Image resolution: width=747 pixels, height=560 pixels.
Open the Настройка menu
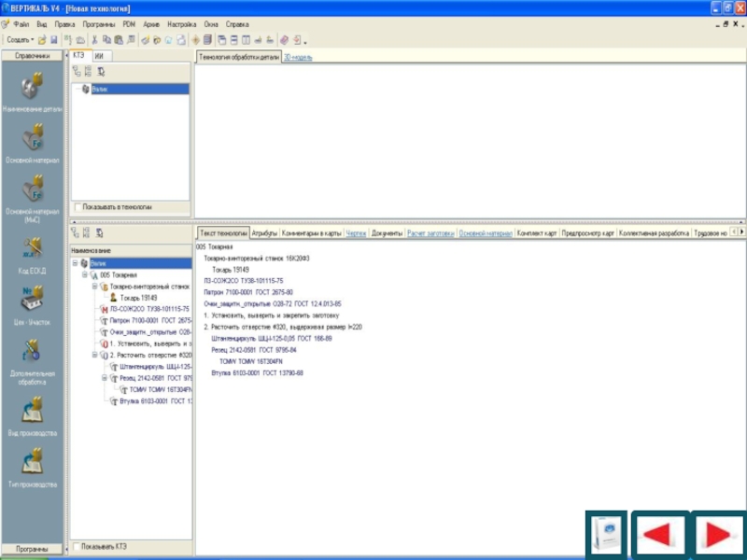coord(181,22)
